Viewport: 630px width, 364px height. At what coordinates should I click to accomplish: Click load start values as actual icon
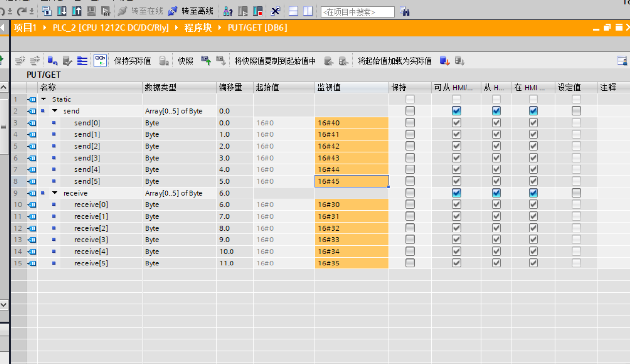coord(444,61)
